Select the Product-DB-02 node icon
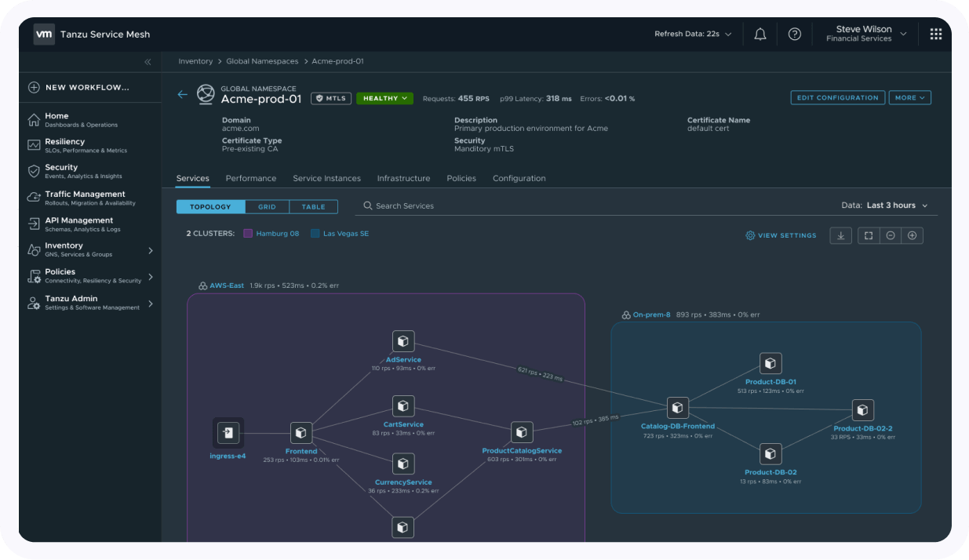 click(770, 454)
